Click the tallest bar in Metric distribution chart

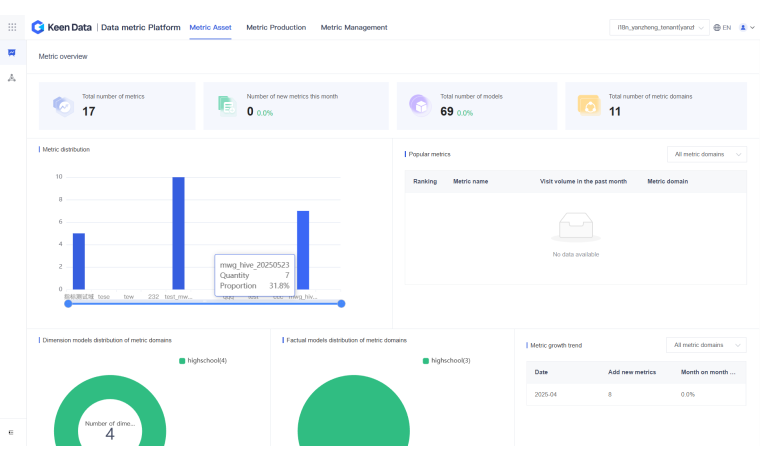pos(178,233)
